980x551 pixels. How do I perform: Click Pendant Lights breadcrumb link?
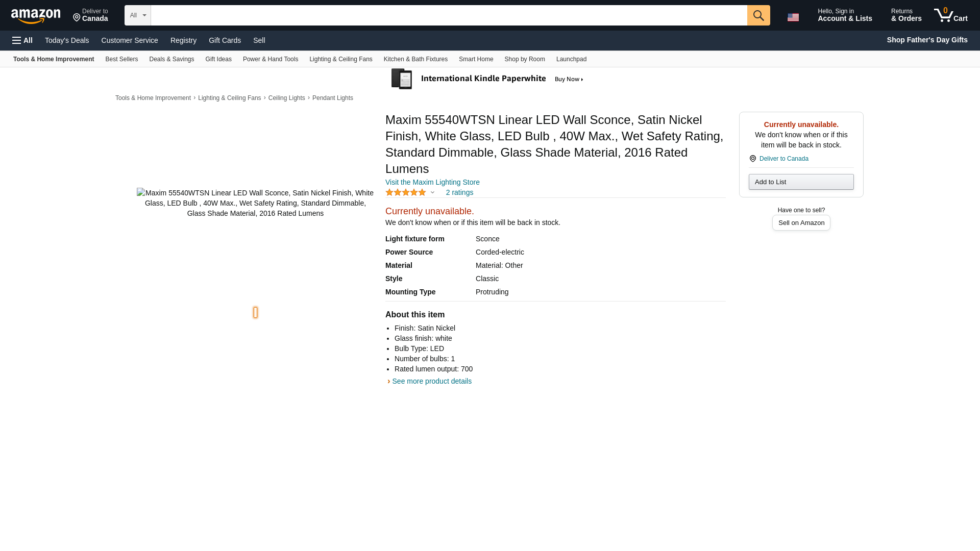(332, 98)
